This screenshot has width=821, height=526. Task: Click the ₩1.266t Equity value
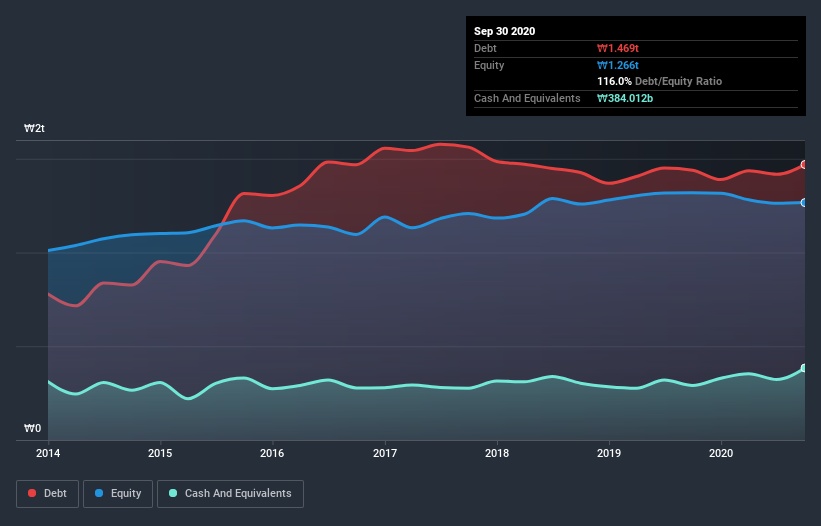618,65
